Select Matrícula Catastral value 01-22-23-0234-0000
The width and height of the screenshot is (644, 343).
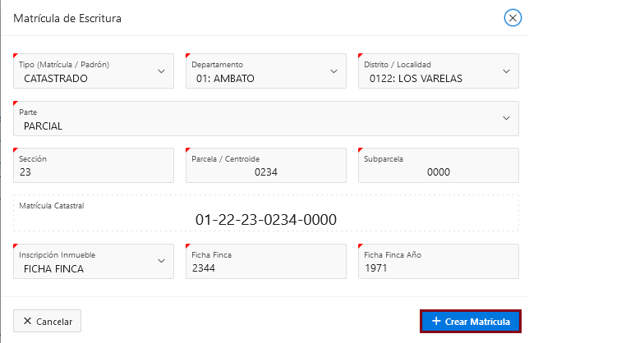[x=266, y=220]
